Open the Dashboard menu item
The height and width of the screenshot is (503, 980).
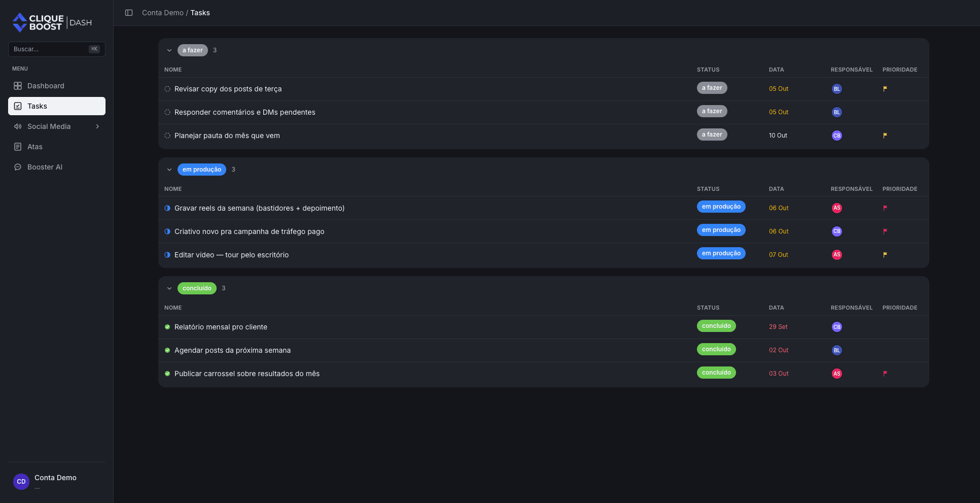click(57, 86)
